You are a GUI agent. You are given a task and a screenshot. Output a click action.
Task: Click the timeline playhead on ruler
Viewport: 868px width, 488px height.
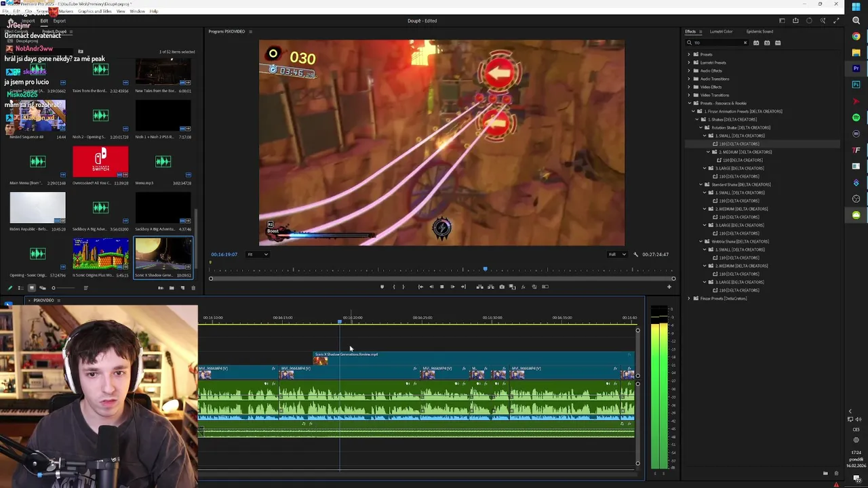tap(340, 321)
